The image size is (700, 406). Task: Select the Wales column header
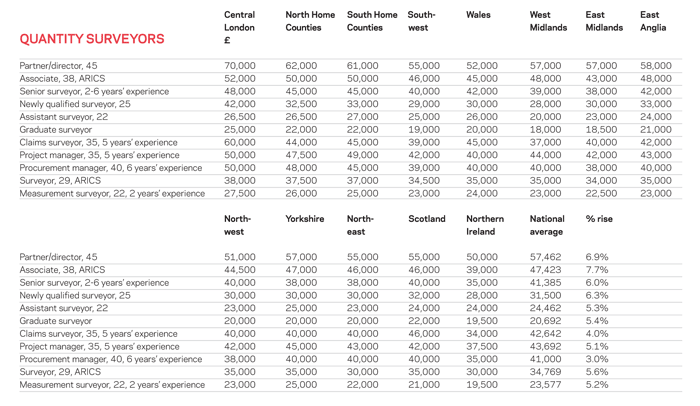coord(479,15)
